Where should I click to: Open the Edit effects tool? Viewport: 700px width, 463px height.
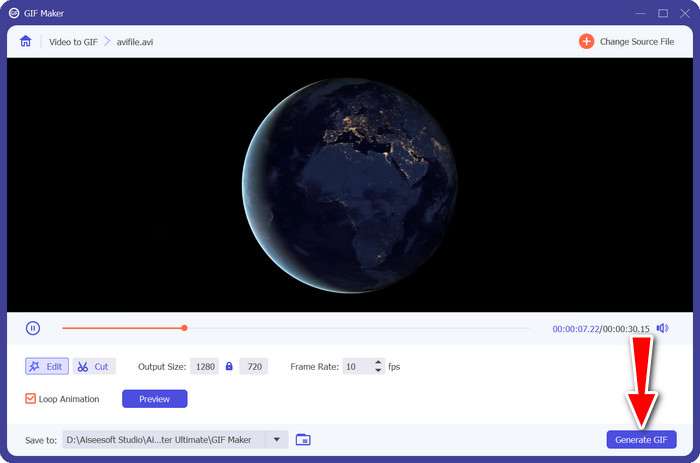point(46,367)
